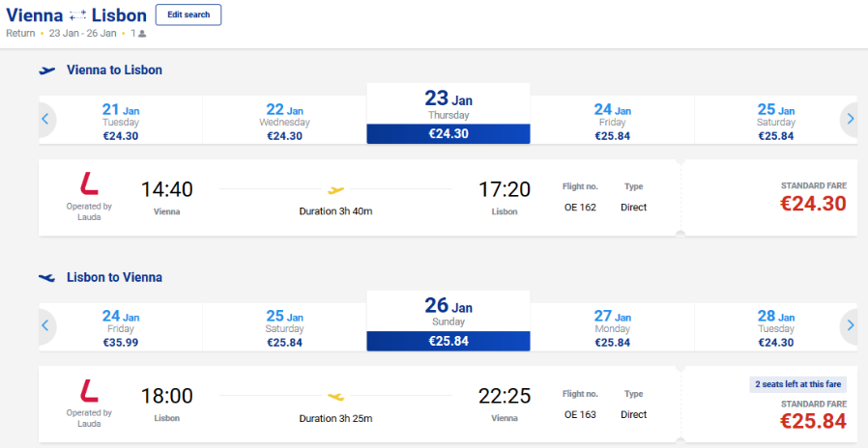Show earlier return dates with left chevron

(x=46, y=325)
